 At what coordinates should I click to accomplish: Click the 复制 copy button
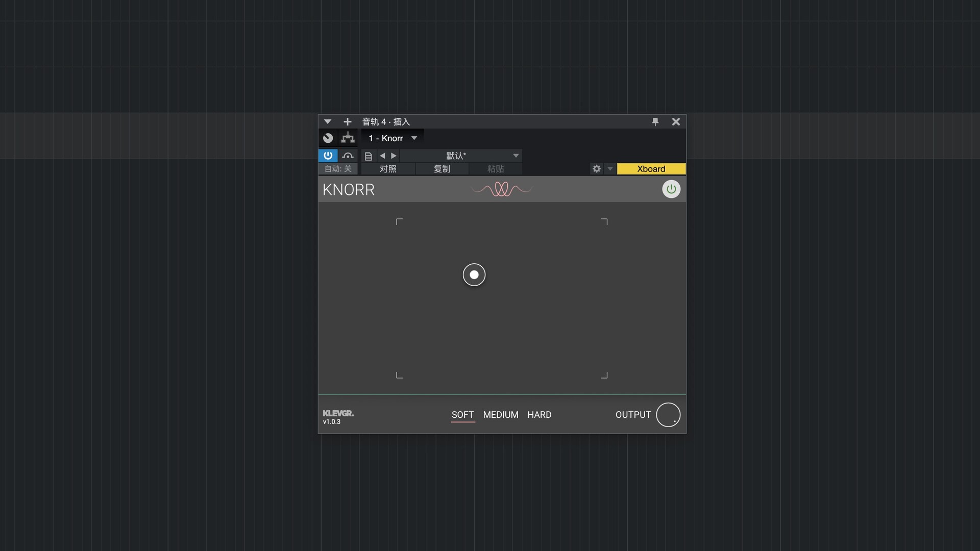(x=442, y=169)
